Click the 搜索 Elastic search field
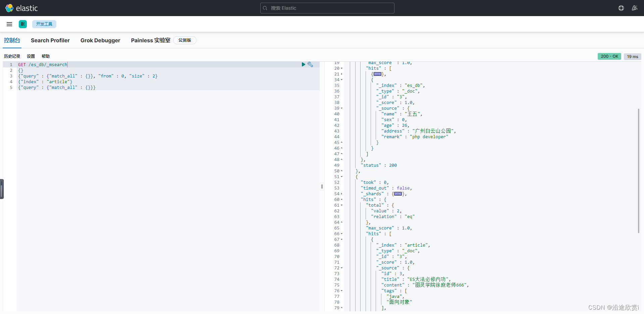This screenshot has height=314, width=644. [x=327, y=8]
